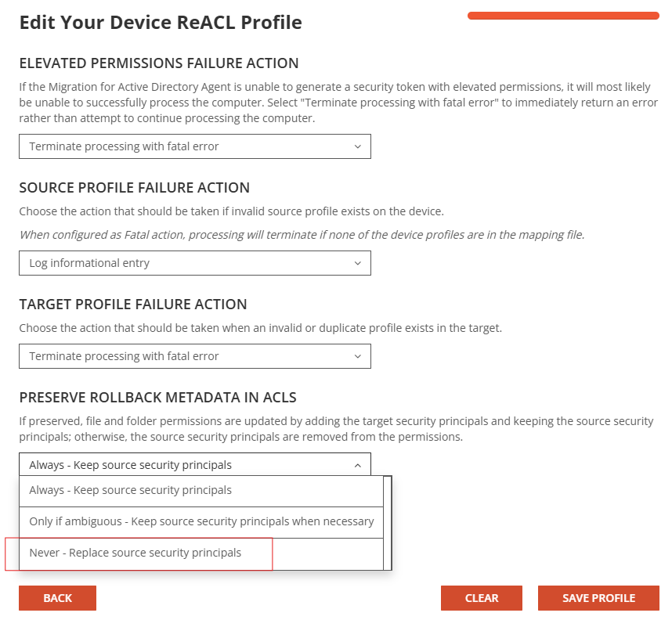Click the scrollbar inside the open options list

pos(386,521)
